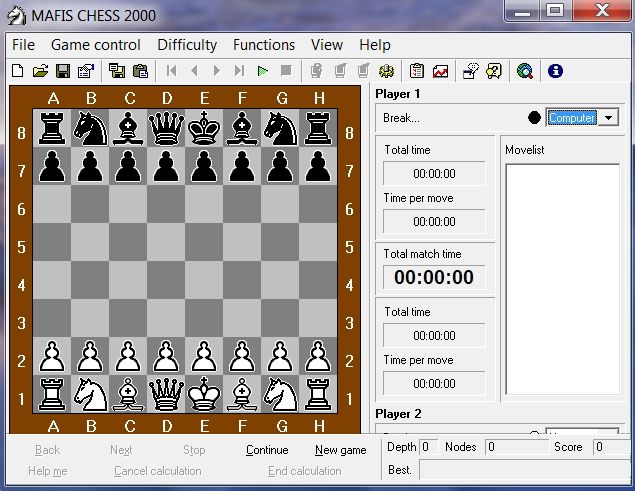The width and height of the screenshot is (635, 491).
Task: Select the black pawn on D7
Action: [166, 166]
